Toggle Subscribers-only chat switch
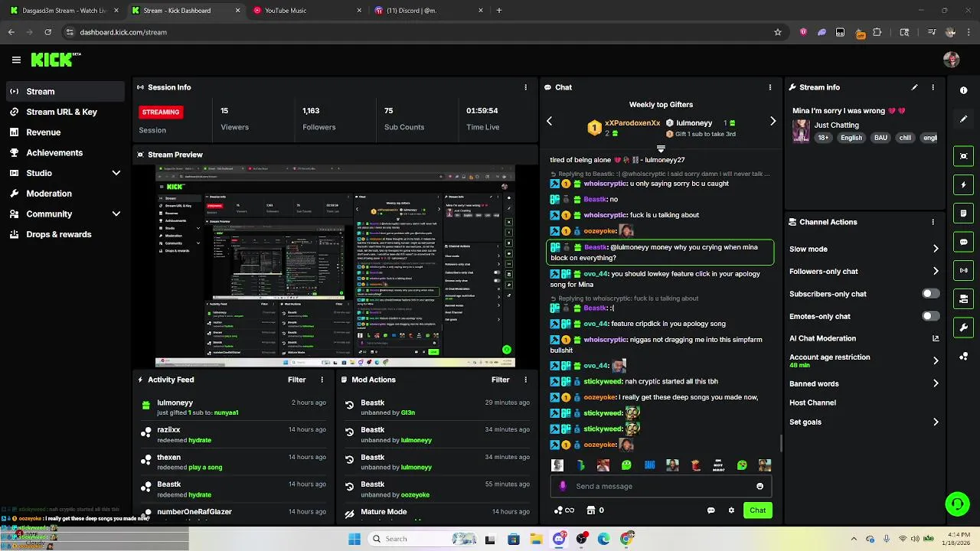The height and width of the screenshot is (551, 980). pyautogui.click(x=930, y=294)
